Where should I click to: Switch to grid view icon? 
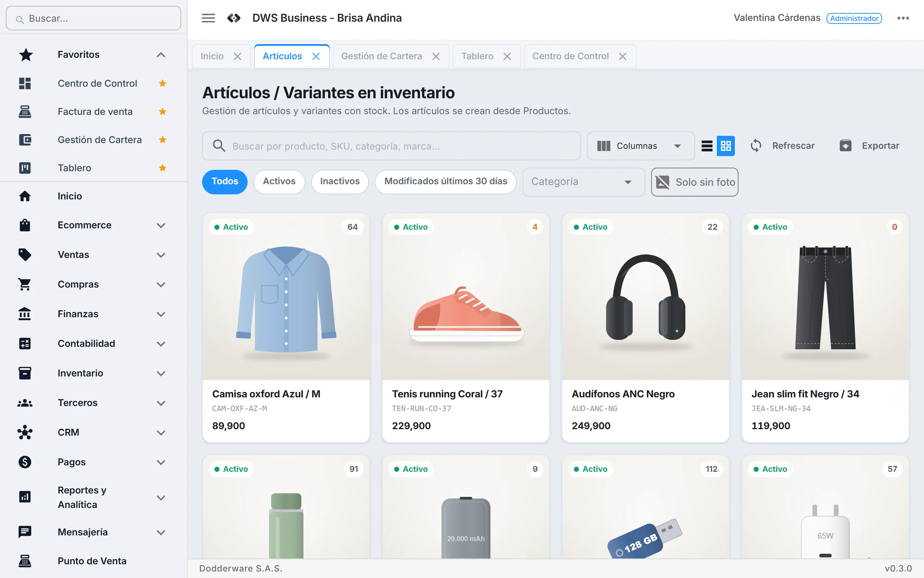(x=725, y=146)
